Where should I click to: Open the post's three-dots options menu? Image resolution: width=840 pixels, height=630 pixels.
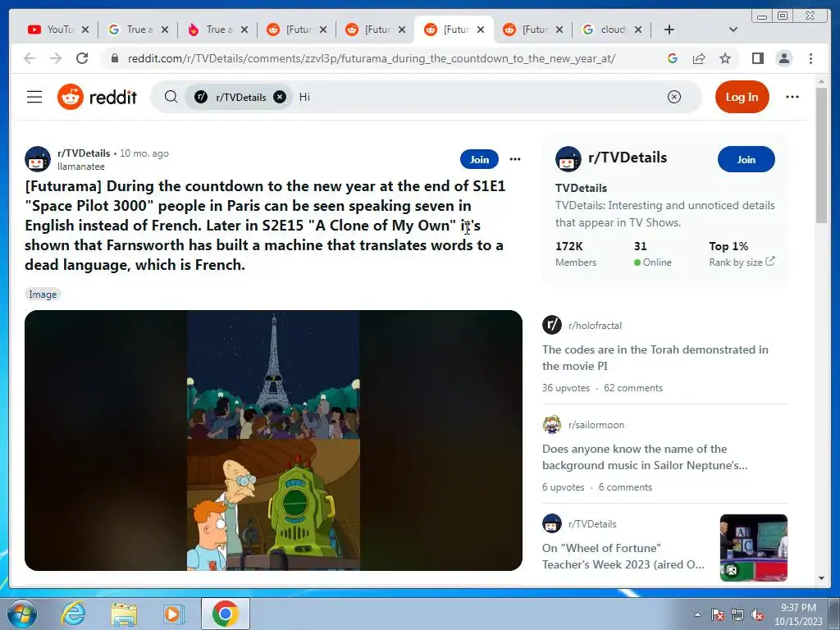tap(515, 159)
